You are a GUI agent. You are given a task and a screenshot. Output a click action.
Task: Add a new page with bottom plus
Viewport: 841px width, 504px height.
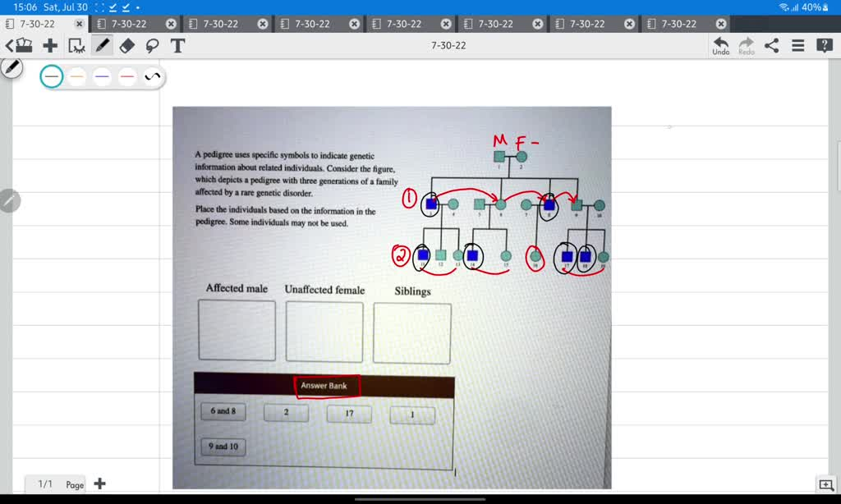[99, 483]
